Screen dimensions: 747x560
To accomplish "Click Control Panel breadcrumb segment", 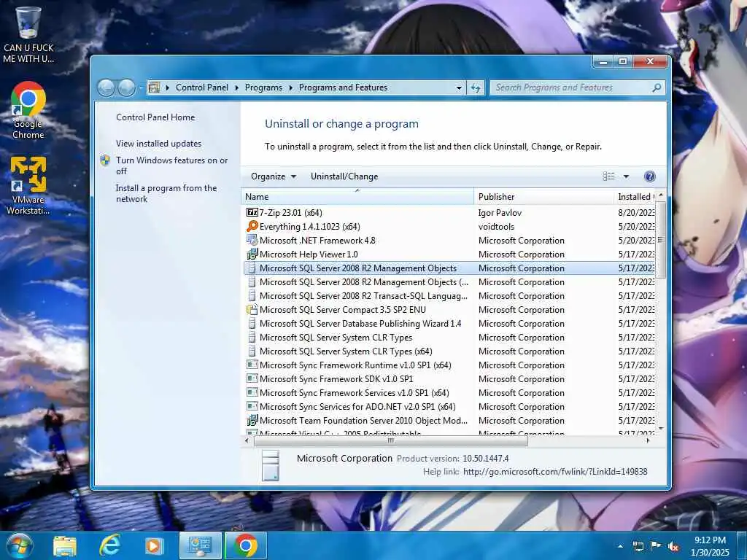I will click(x=202, y=87).
